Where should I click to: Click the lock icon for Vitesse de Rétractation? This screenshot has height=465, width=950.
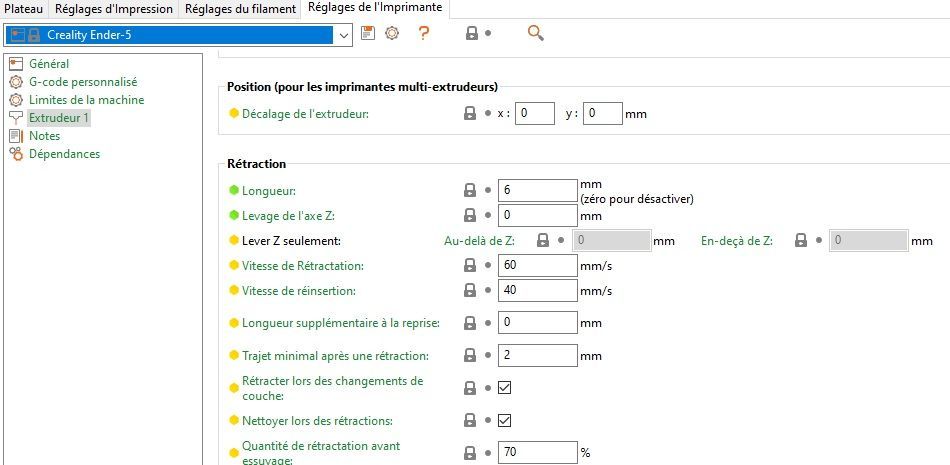(469, 266)
